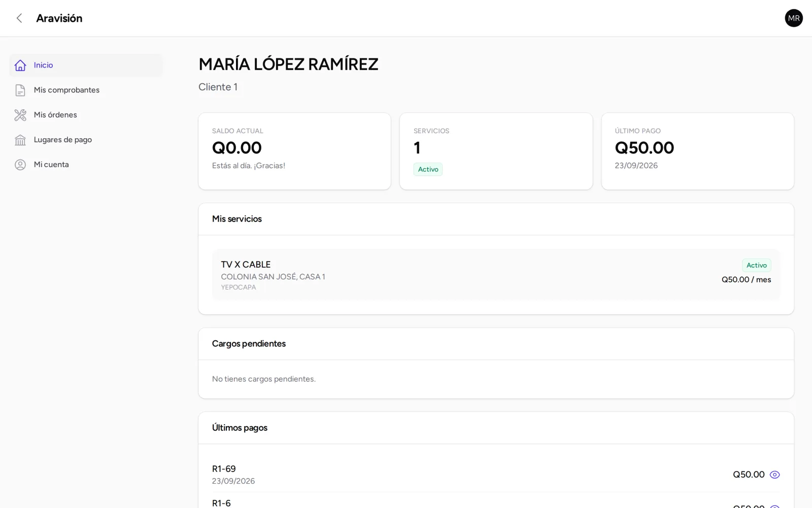Click the Mis órdenes tools icon
This screenshot has height=508, width=812.
pyautogui.click(x=20, y=115)
